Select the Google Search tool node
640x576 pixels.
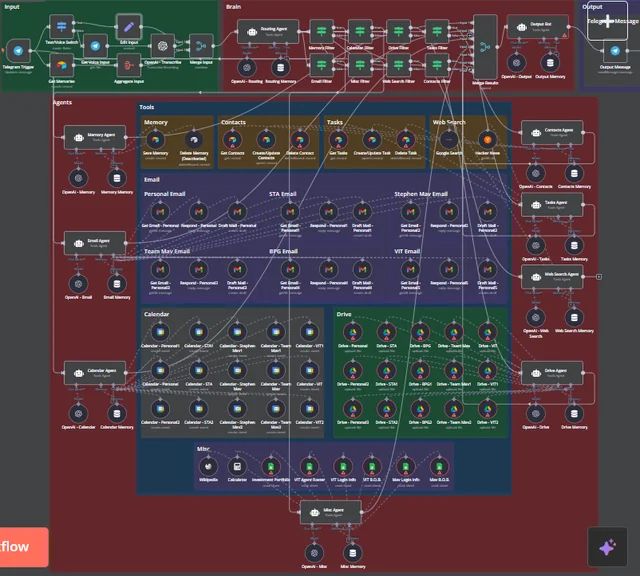click(447, 139)
